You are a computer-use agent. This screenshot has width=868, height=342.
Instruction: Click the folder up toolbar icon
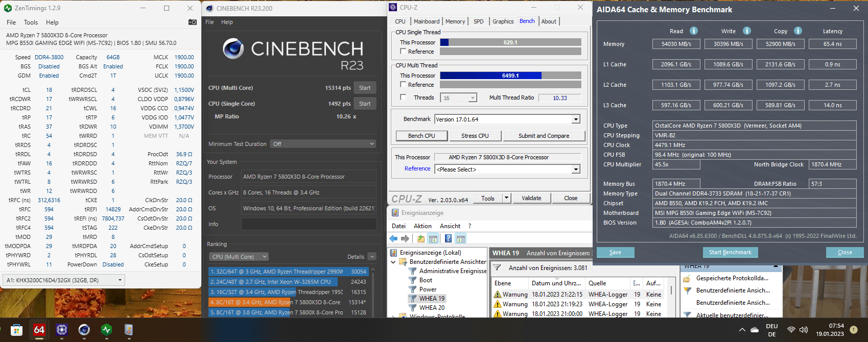pyautogui.click(x=420, y=238)
